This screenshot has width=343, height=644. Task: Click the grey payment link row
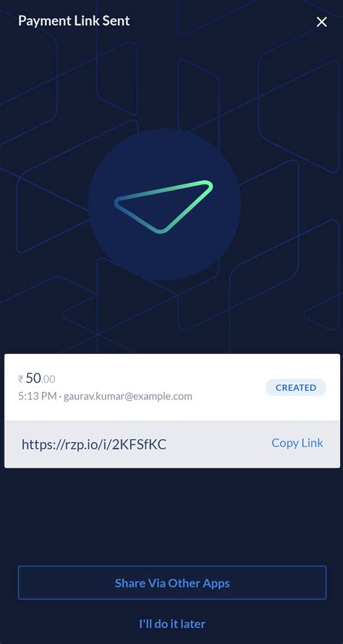(x=172, y=444)
